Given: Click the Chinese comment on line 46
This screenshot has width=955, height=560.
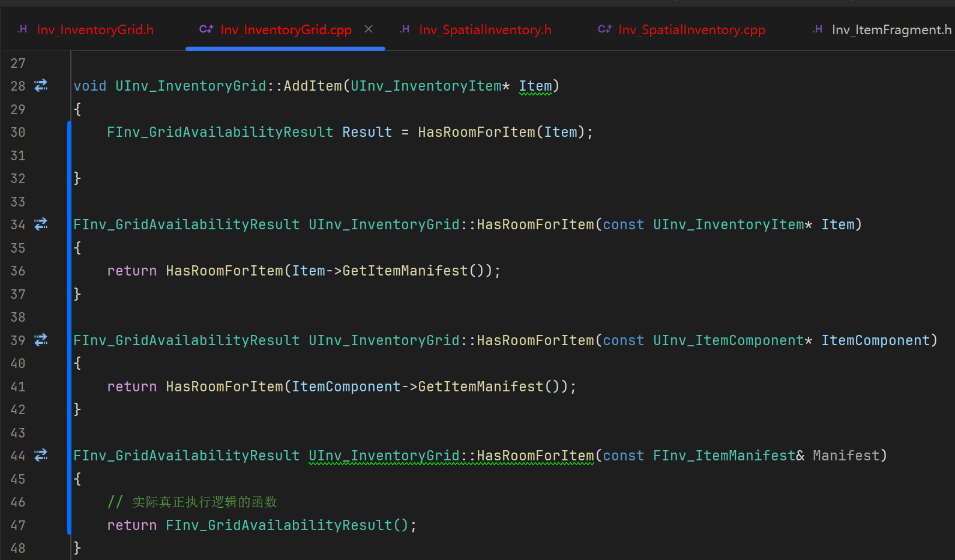Looking at the screenshot, I should click(x=192, y=502).
